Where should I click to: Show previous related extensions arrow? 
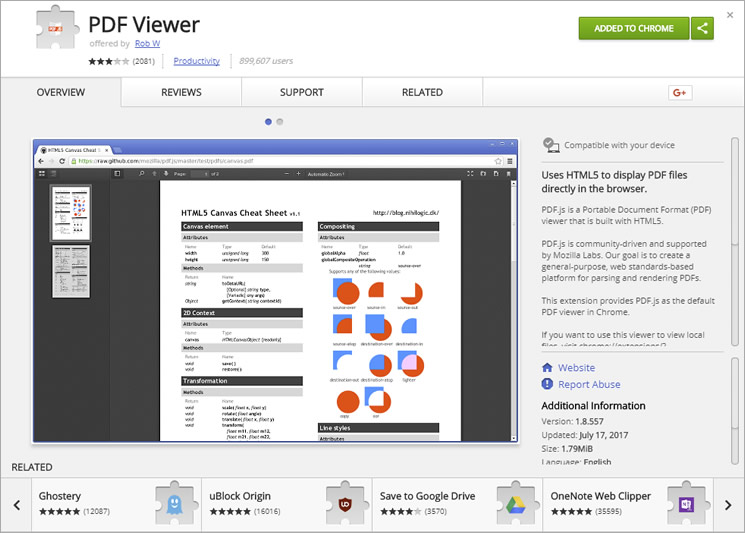pos(17,505)
